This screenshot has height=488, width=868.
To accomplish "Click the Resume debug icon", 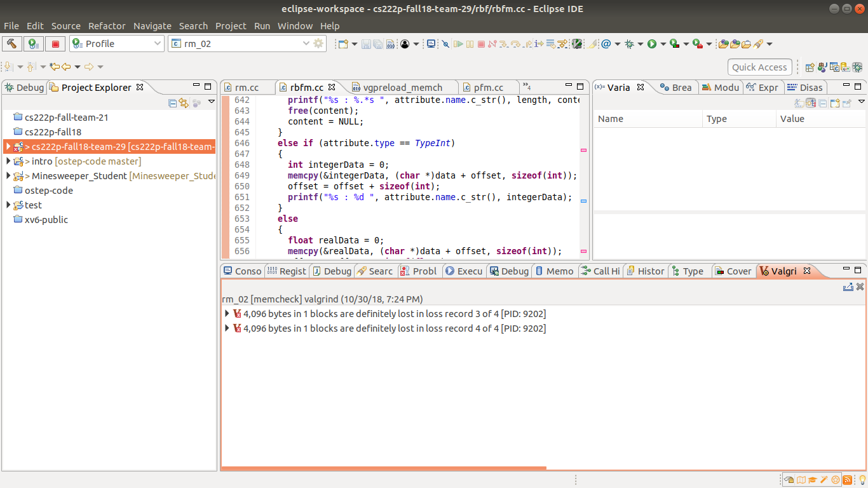I will click(x=458, y=44).
